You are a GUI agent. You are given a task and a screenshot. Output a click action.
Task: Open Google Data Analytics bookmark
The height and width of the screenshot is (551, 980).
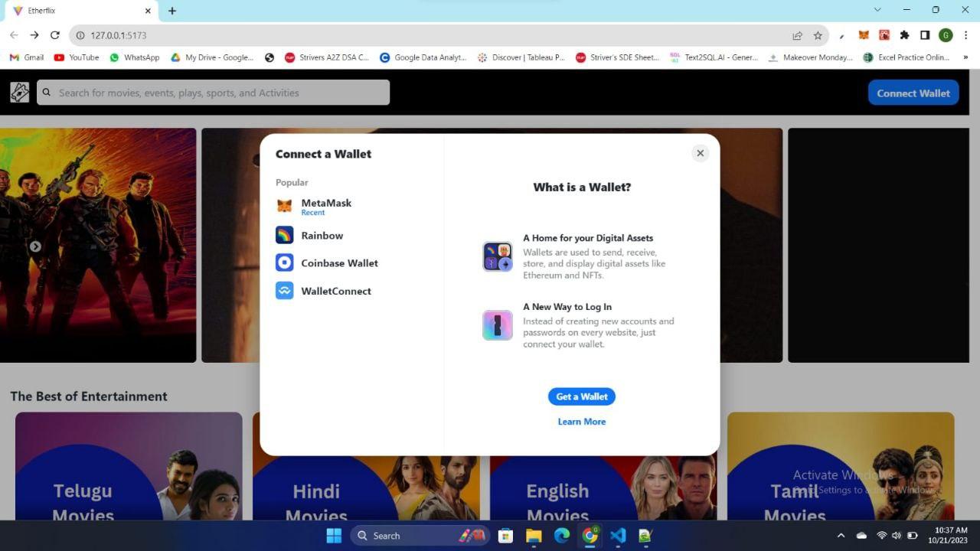point(423,57)
